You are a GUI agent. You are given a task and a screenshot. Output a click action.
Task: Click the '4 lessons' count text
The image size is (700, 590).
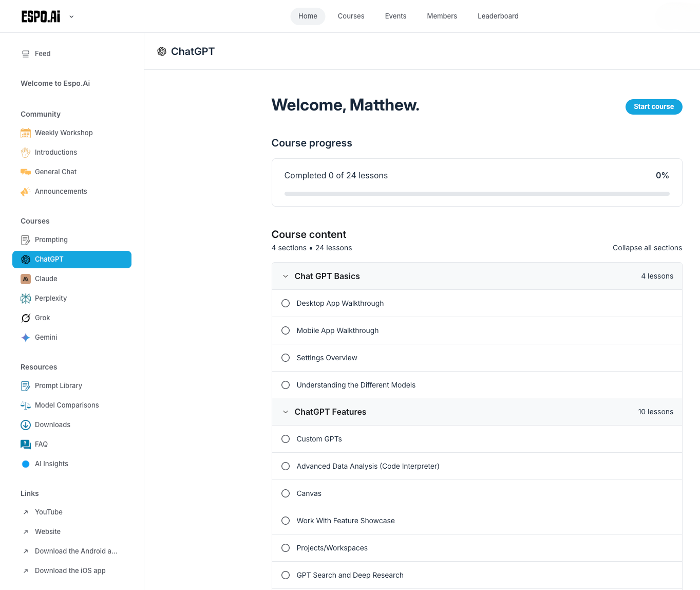[x=657, y=276]
